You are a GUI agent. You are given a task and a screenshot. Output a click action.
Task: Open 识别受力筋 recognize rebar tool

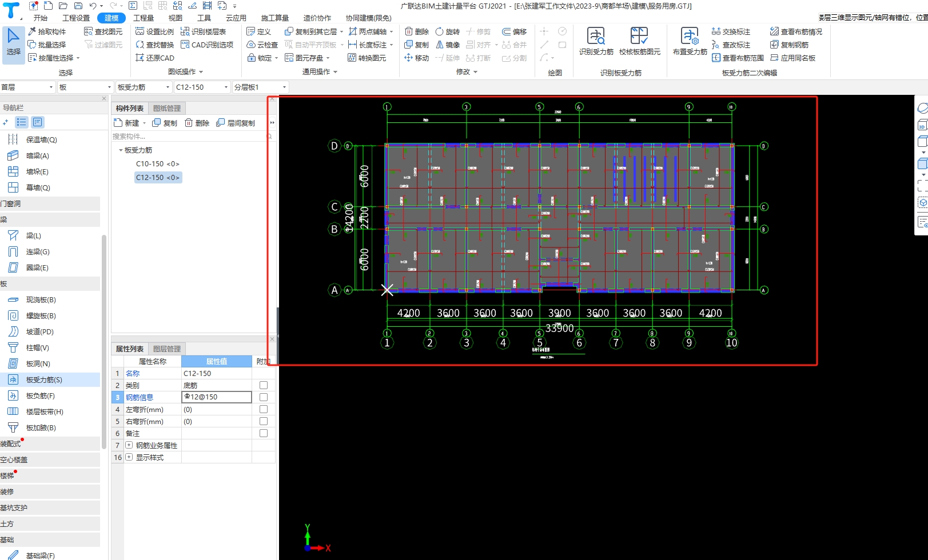point(596,41)
